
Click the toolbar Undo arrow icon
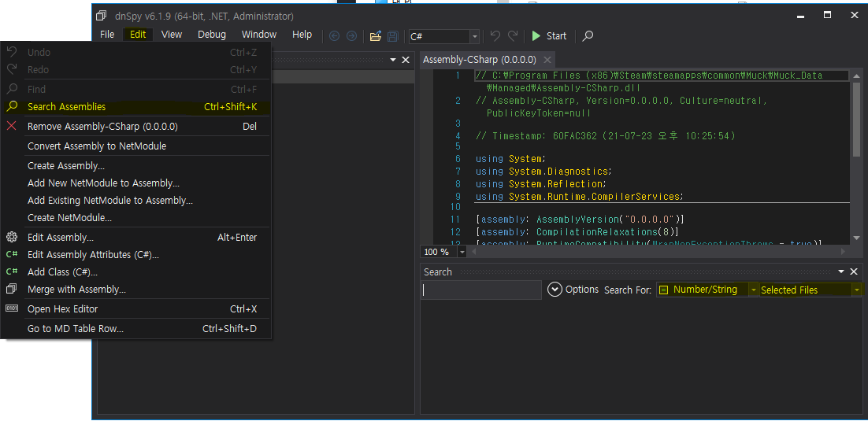[x=495, y=36]
